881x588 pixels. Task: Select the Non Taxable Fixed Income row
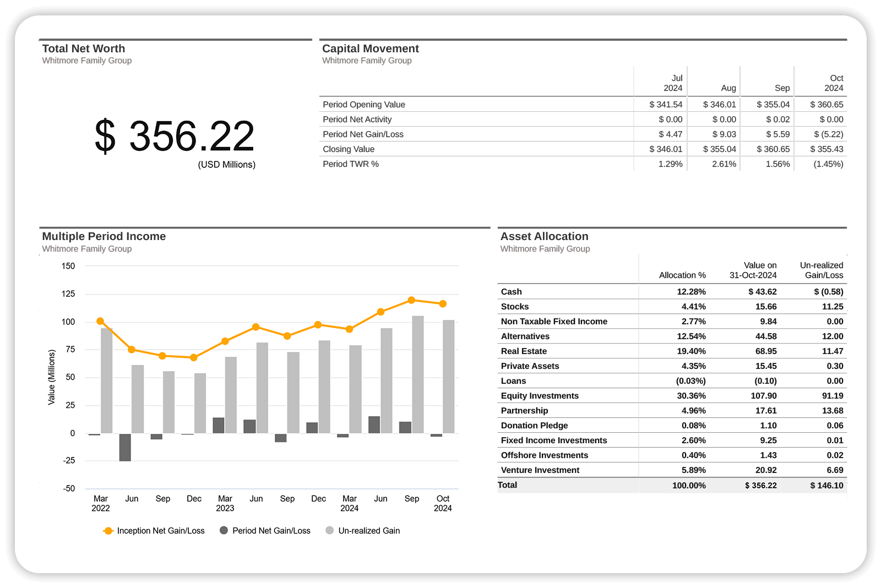pyautogui.click(x=672, y=322)
